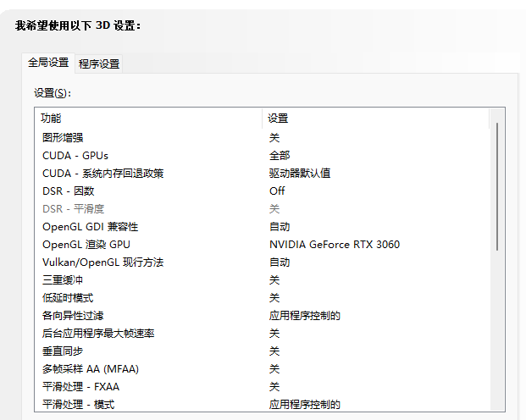The width and height of the screenshot is (526, 420).
Task: Open the CUDA - GPUs value 全部
Action: pos(280,155)
